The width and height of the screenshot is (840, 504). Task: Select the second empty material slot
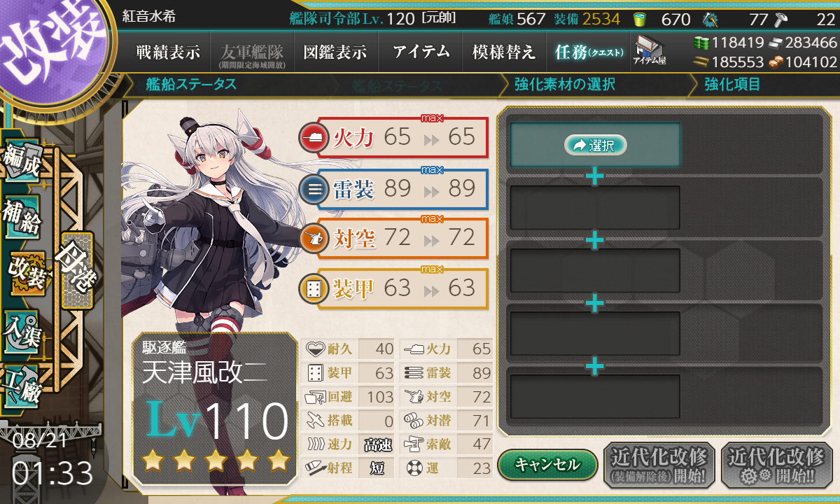pos(595,207)
